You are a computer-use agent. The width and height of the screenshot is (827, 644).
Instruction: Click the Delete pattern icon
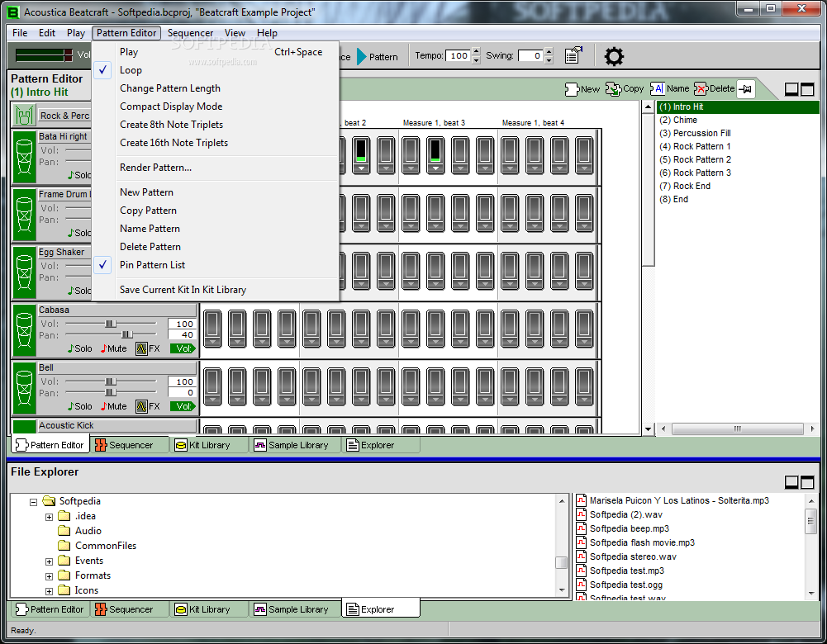tap(701, 89)
